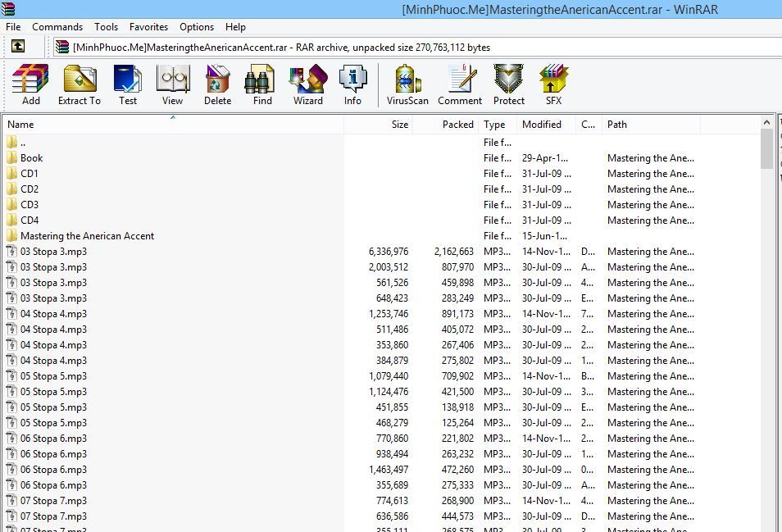Launch the Wizard tool
Viewport: 782px width, 532px height.
(x=308, y=84)
